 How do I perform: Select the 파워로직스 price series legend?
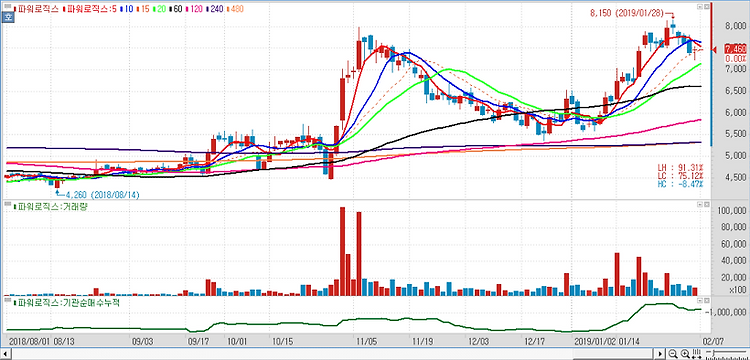point(37,9)
